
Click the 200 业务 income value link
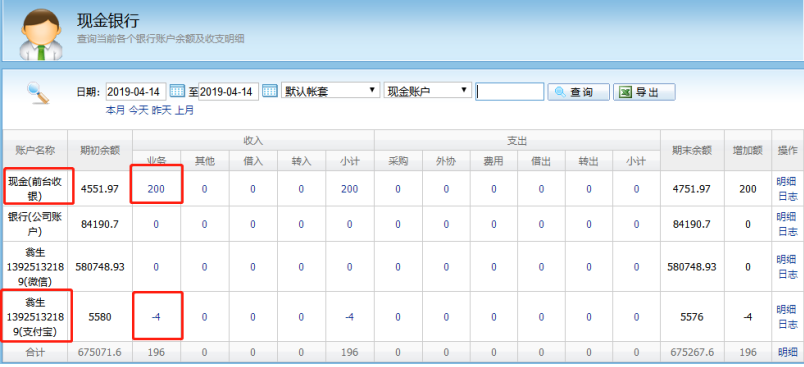click(156, 189)
